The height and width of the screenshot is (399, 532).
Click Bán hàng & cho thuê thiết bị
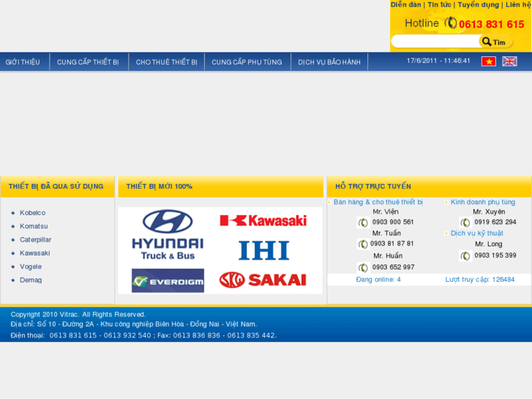point(378,202)
